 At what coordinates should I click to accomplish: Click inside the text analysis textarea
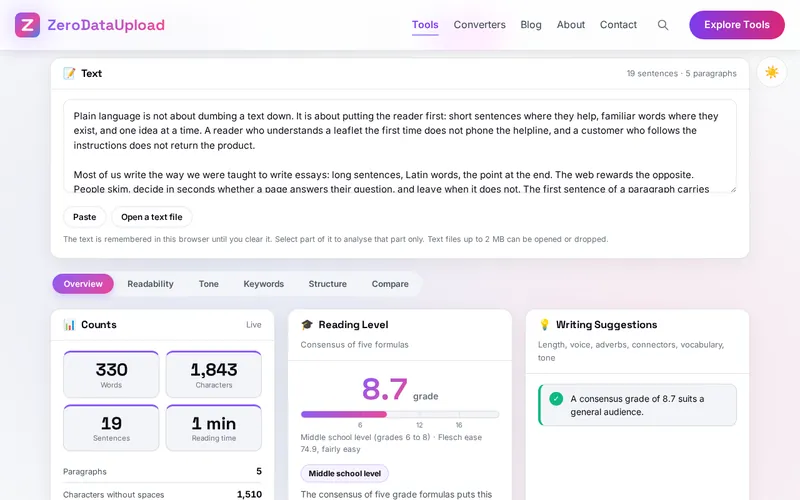click(x=399, y=146)
